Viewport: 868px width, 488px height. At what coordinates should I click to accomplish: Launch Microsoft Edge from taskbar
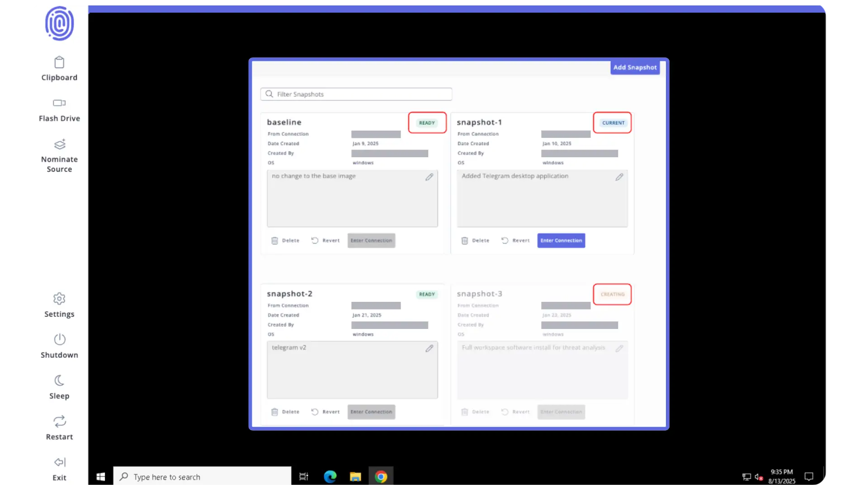[x=330, y=477]
